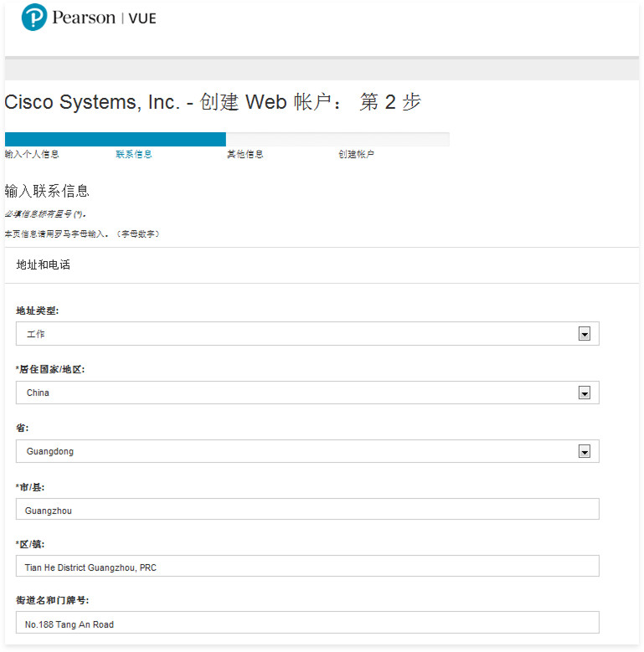
Task: Click the *市/县: label
Action: pos(30,487)
